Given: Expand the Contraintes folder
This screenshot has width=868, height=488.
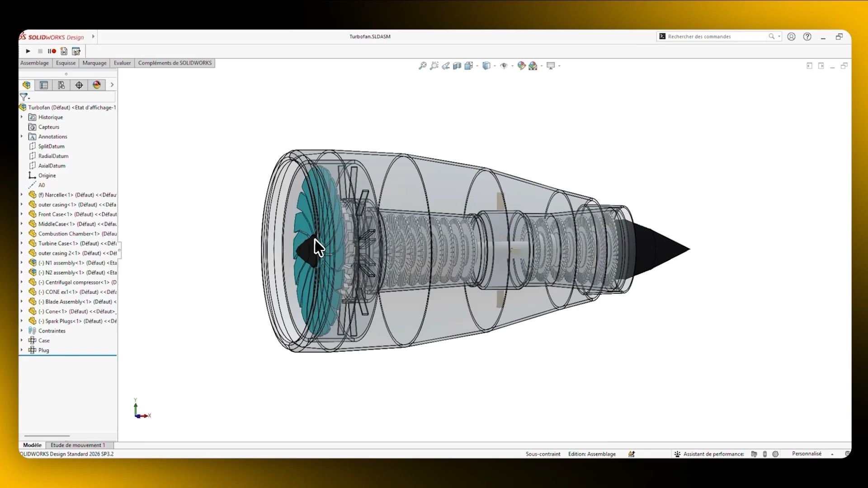Looking at the screenshot, I should click(x=22, y=331).
